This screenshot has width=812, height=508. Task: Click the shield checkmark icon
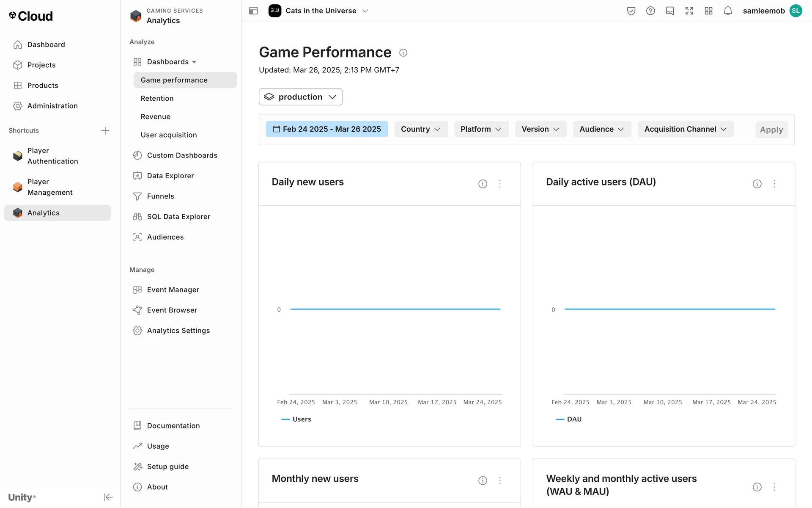point(631,11)
